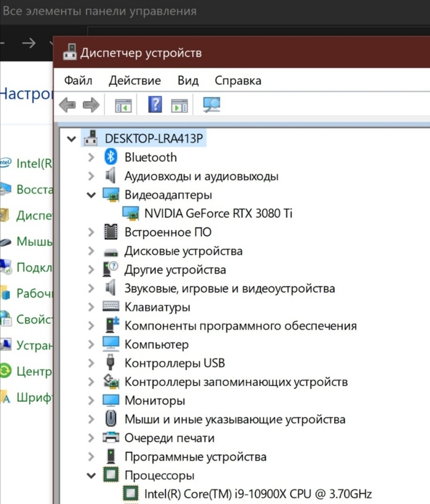Click the Bluetooth category icon
This screenshot has height=504, width=430.
[111, 157]
